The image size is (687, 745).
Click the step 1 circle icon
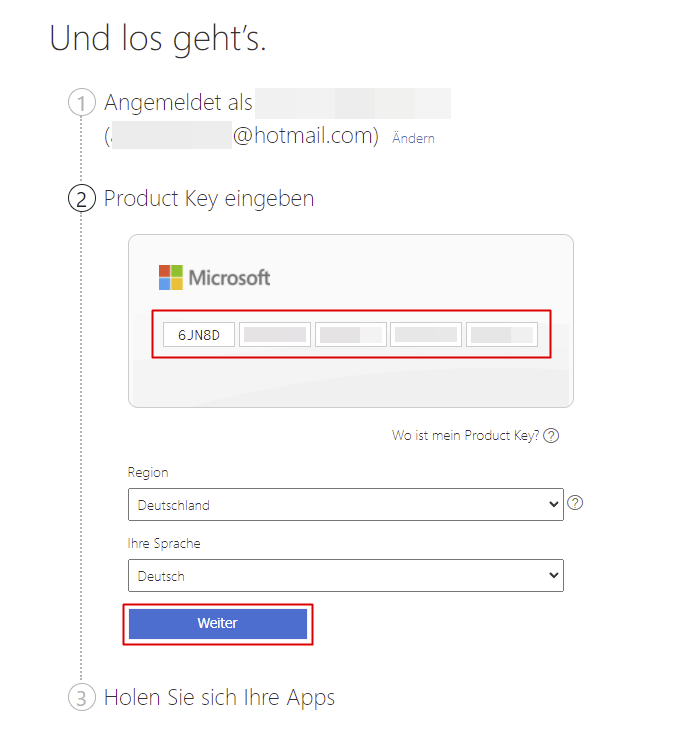[x=82, y=103]
